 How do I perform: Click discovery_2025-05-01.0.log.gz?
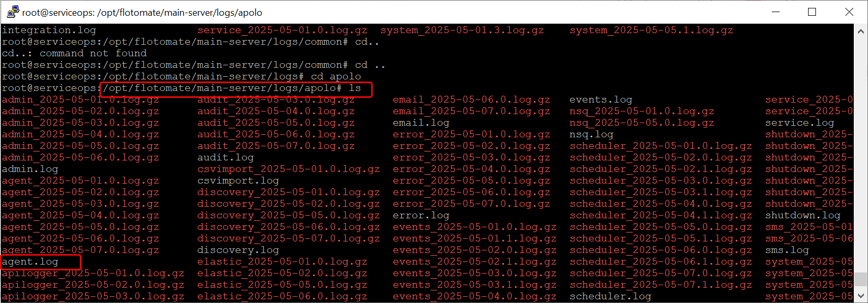[289, 192]
